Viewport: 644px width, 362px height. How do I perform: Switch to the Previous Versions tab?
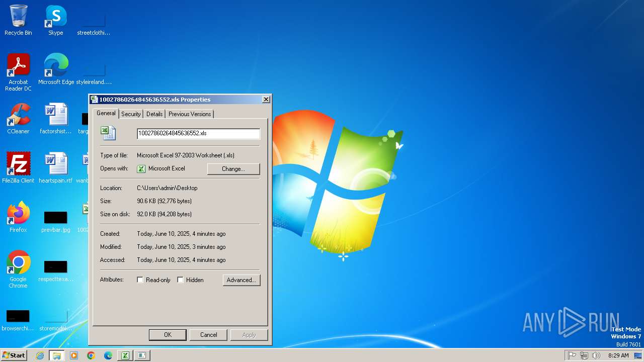[190, 114]
